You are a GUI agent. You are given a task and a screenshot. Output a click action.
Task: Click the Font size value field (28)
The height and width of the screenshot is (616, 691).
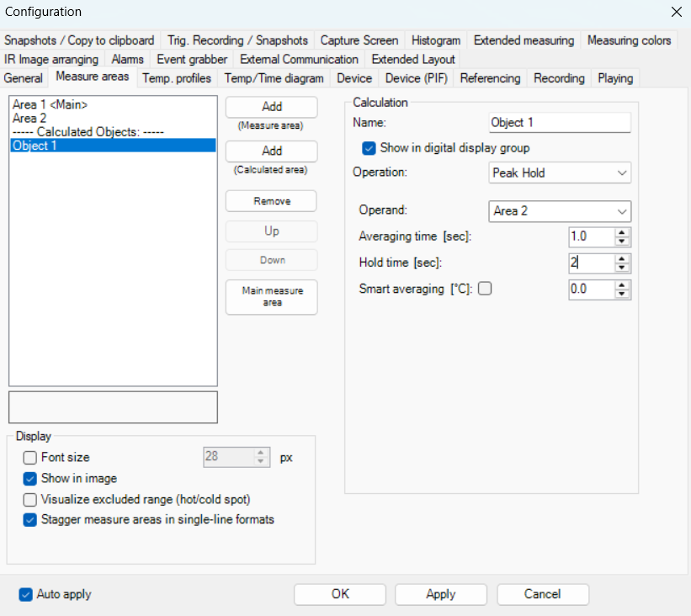point(228,457)
